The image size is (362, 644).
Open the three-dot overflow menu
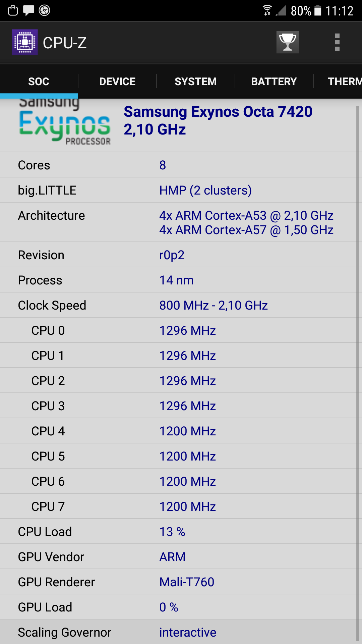click(337, 42)
